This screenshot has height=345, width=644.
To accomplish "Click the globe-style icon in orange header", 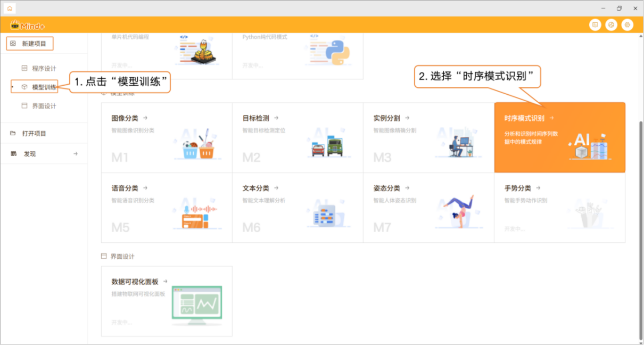I will click(611, 24).
